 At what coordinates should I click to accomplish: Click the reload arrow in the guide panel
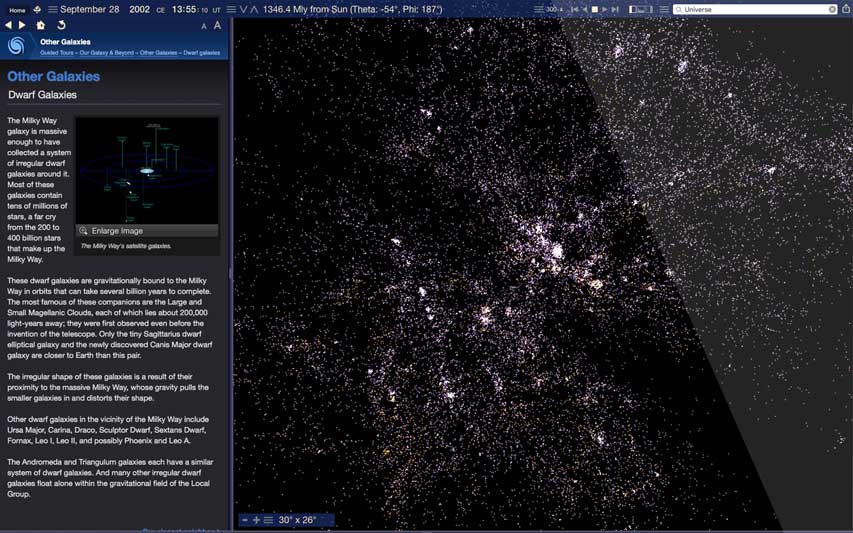(60, 25)
